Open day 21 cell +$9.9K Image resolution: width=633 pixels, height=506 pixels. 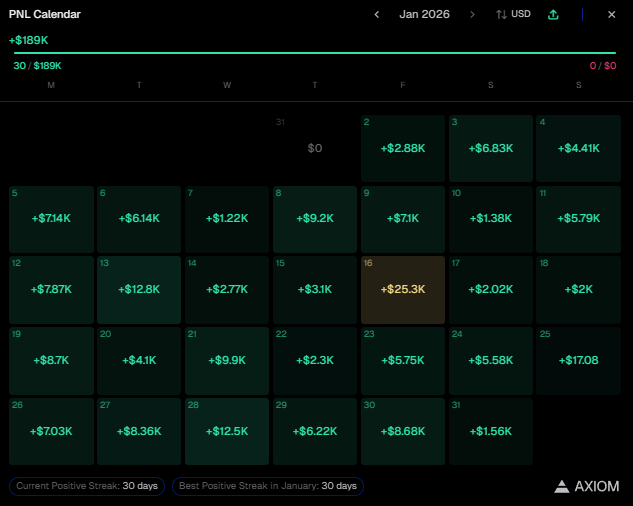click(227, 361)
